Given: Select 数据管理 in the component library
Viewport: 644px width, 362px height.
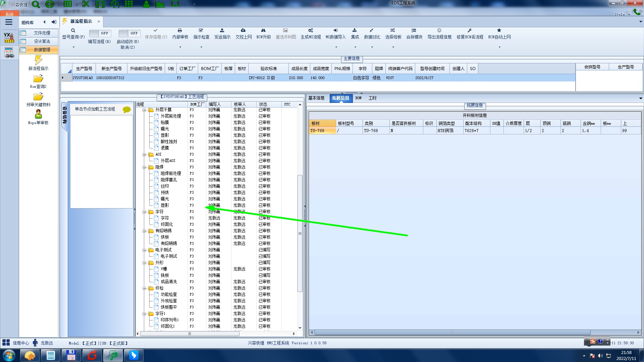Looking at the screenshot, I should pos(42,50).
